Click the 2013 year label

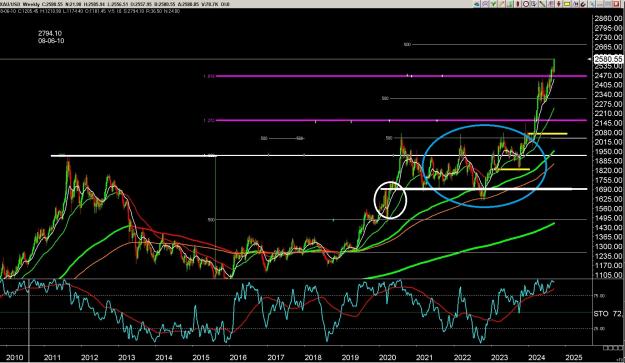coord(127,357)
